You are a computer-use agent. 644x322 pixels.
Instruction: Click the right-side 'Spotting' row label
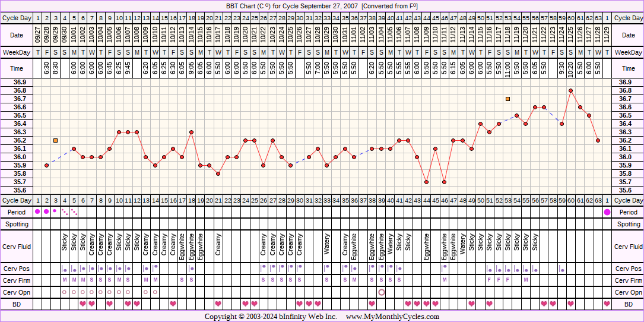628,224
